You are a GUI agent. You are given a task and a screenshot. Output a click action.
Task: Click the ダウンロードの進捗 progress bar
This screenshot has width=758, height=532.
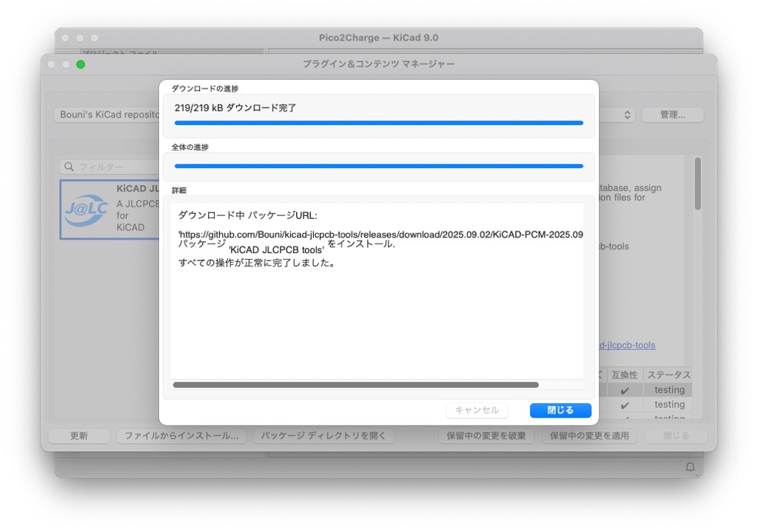click(x=378, y=123)
